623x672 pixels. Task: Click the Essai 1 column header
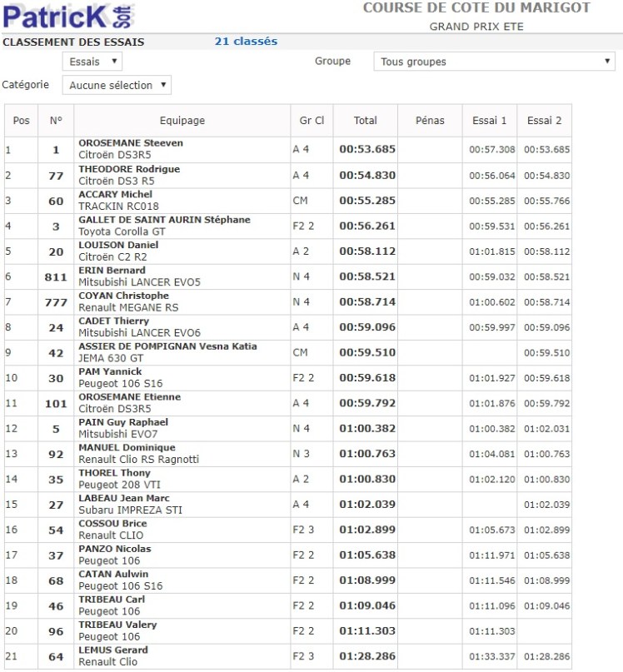pos(490,121)
